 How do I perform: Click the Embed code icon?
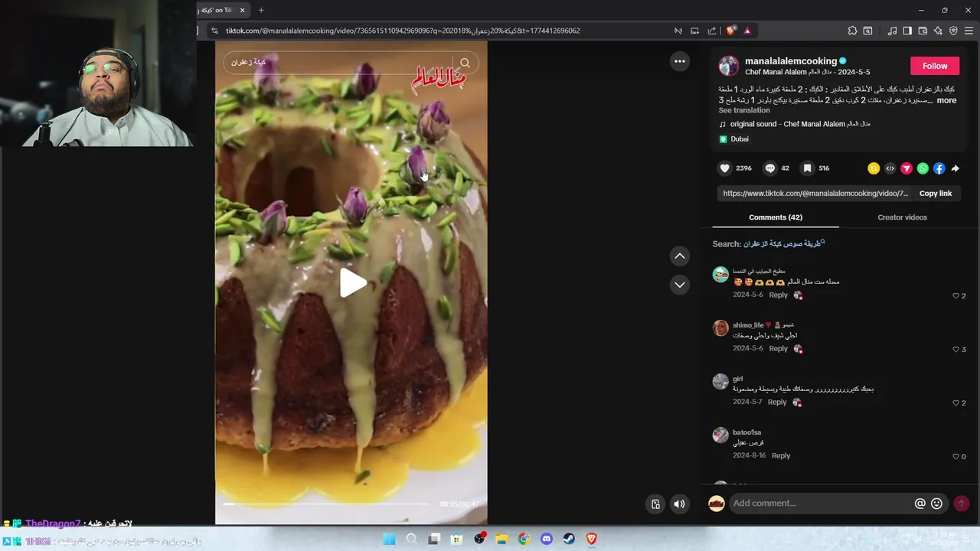[890, 168]
